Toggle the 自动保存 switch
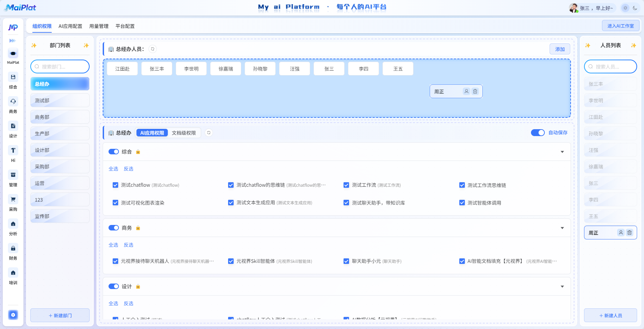This screenshot has height=329, width=644. click(x=538, y=133)
